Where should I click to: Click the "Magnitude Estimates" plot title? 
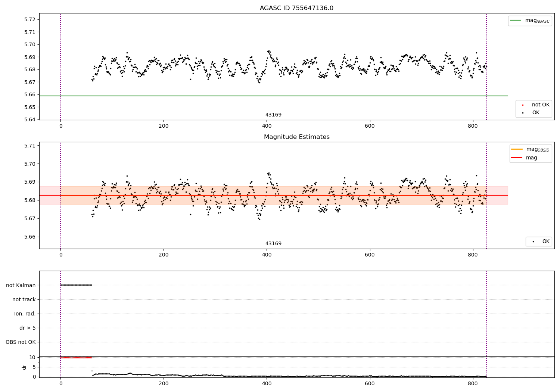[296, 137]
